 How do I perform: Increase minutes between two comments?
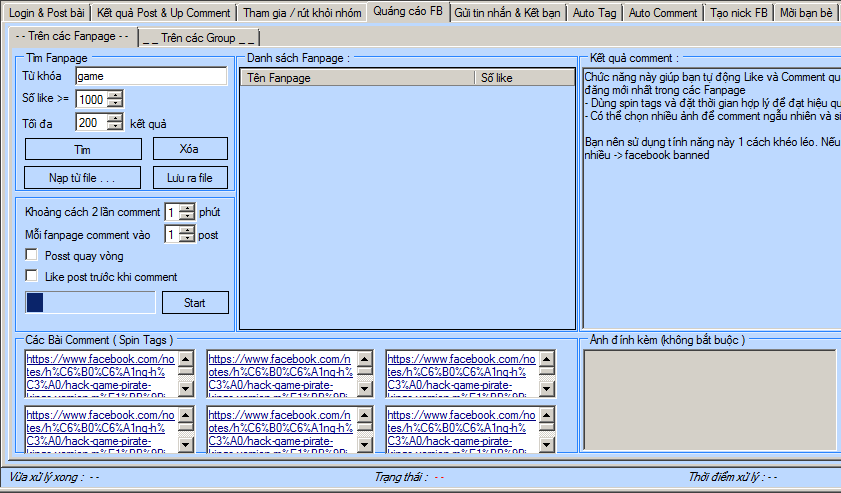(x=187, y=208)
